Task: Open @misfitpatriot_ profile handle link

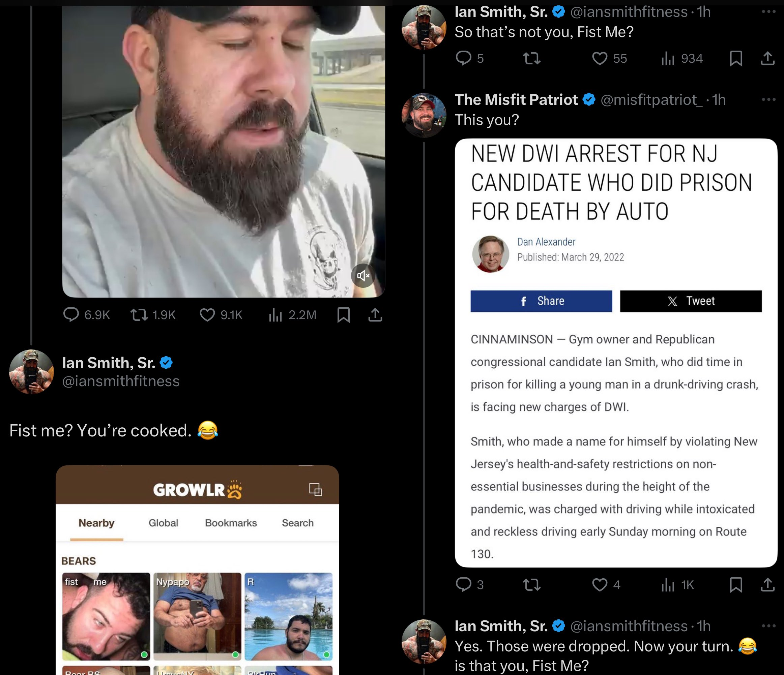Action: (x=651, y=100)
